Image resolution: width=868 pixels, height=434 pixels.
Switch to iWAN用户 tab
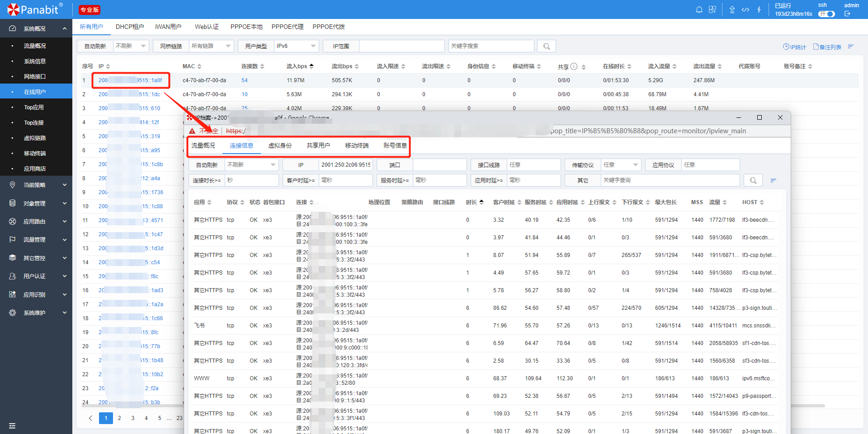click(x=168, y=27)
